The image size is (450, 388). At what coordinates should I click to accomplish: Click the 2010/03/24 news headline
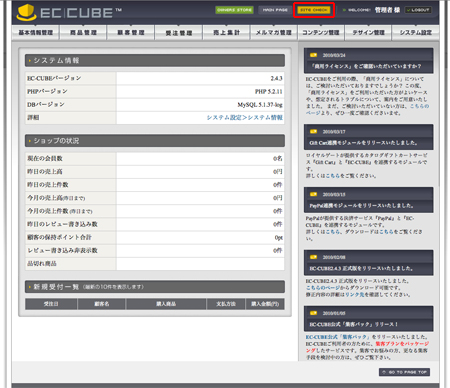(x=366, y=66)
